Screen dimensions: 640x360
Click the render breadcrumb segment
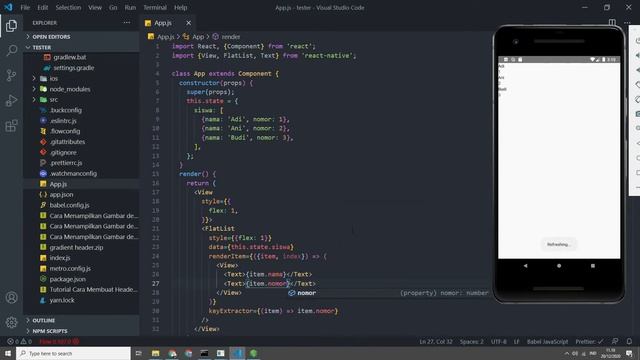pos(231,37)
